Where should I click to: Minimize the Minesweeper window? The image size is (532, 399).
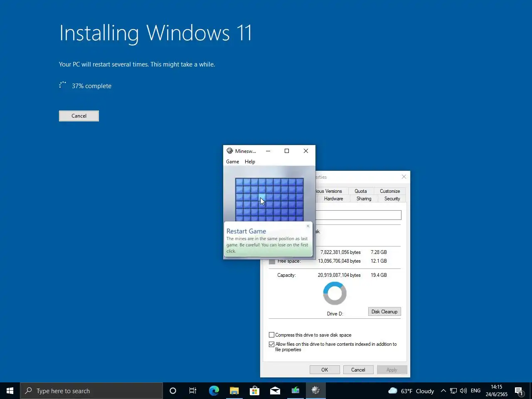pos(268,151)
